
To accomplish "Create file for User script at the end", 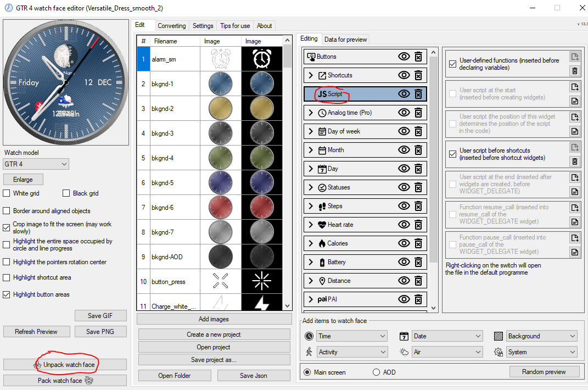I will click(x=574, y=177).
